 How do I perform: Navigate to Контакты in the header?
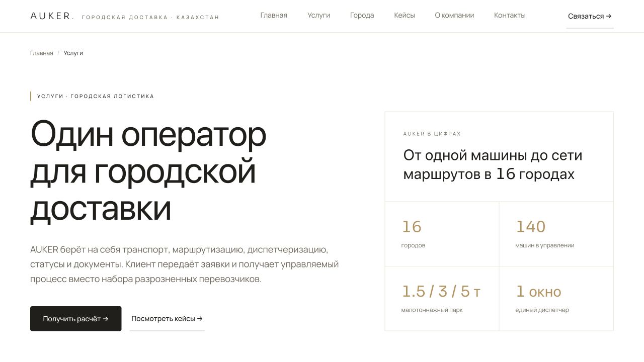tap(510, 15)
